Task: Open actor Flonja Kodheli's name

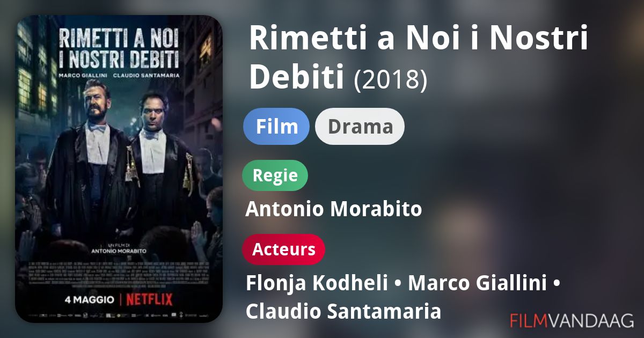Action: (317, 284)
